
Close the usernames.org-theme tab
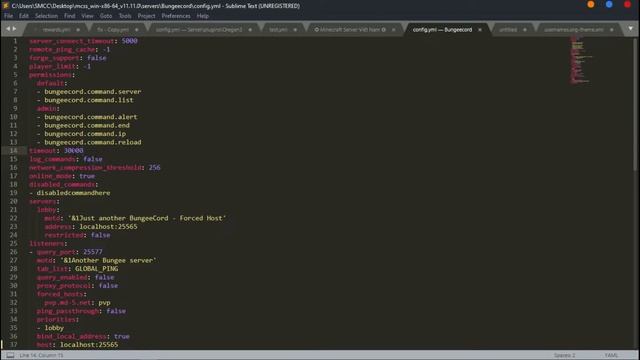611,30
